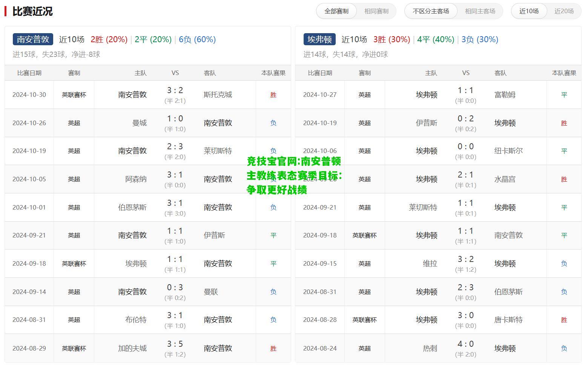Show 近20场 recent matches
588x369 pixels.
pyautogui.click(x=564, y=11)
